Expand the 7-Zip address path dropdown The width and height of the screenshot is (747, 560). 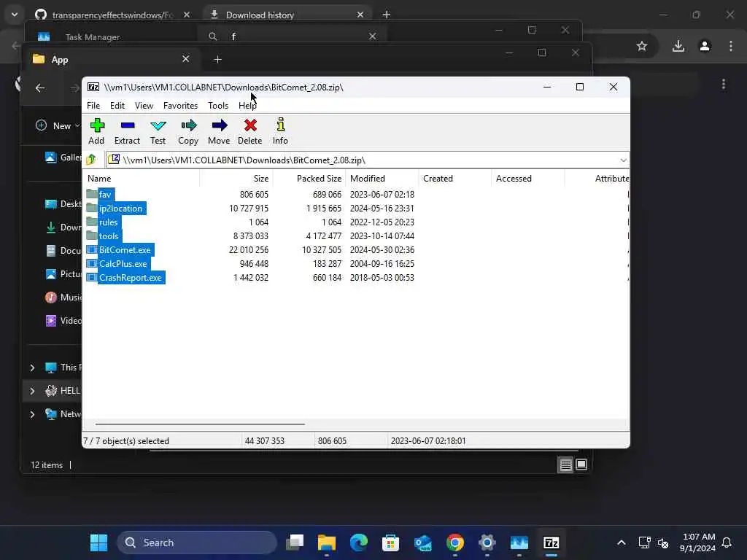(x=623, y=160)
